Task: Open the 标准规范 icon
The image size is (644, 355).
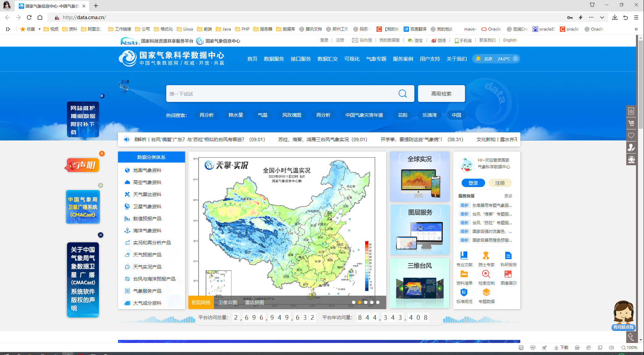Action: pyautogui.click(x=464, y=292)
